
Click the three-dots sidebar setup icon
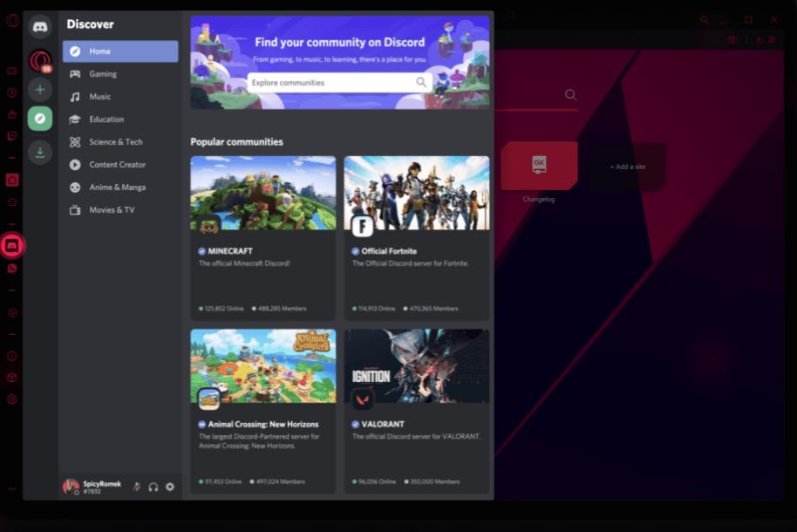pyautogui.click(x=12, y=488)
